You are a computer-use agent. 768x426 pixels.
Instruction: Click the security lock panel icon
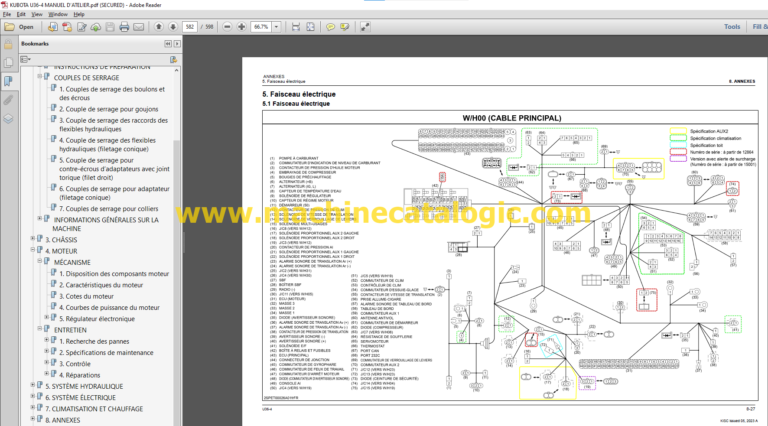8,45
